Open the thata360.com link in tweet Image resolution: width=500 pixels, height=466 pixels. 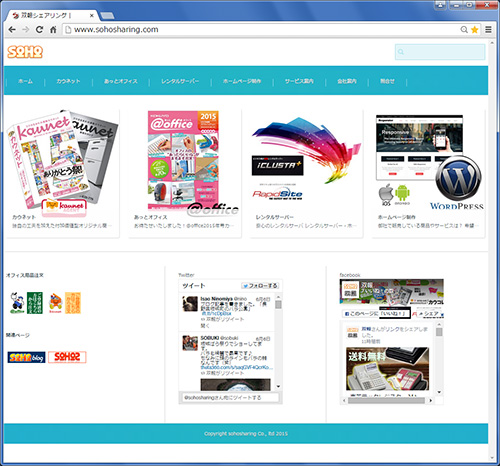click(237, 367)
